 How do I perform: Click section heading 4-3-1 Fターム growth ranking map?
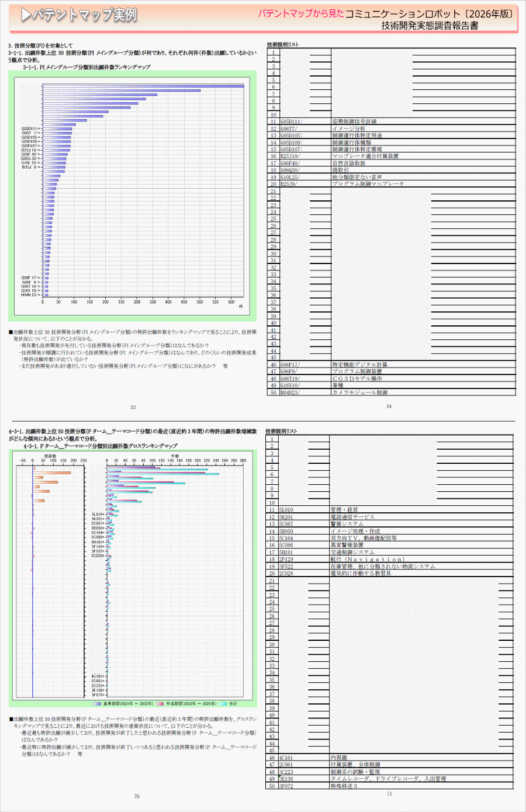(x=101, y=446)
